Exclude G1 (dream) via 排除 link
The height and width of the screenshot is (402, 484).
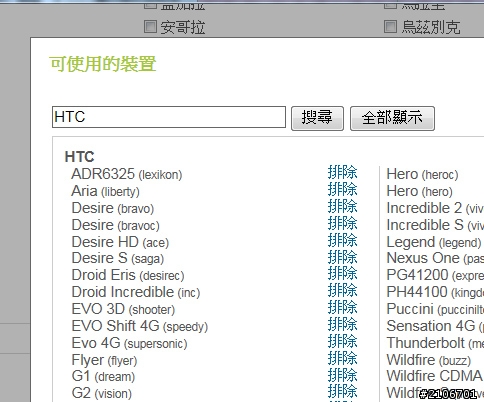click(342, 375)
